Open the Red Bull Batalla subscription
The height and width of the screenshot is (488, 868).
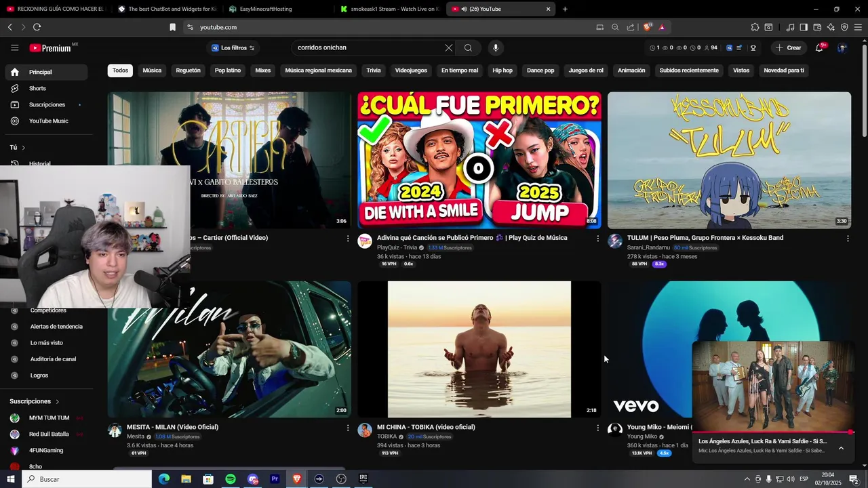tap(46, 434)
